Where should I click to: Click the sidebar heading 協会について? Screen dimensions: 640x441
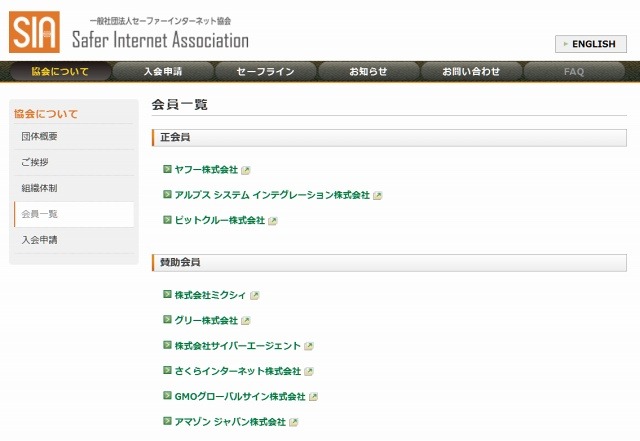pyautogui.click(x=46, y=114)
